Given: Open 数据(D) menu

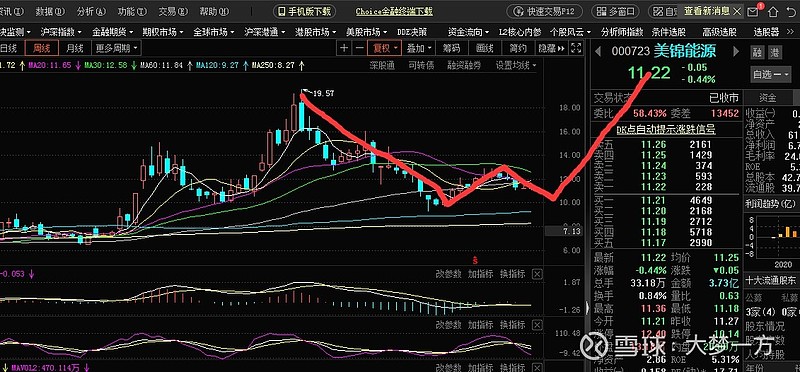Looking at the screenshot, I should [51, 11].
